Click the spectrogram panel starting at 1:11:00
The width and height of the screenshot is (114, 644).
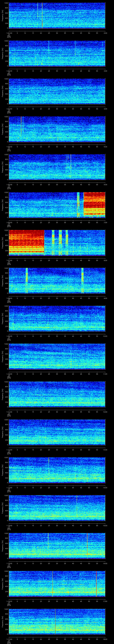(x=57, y=394)
